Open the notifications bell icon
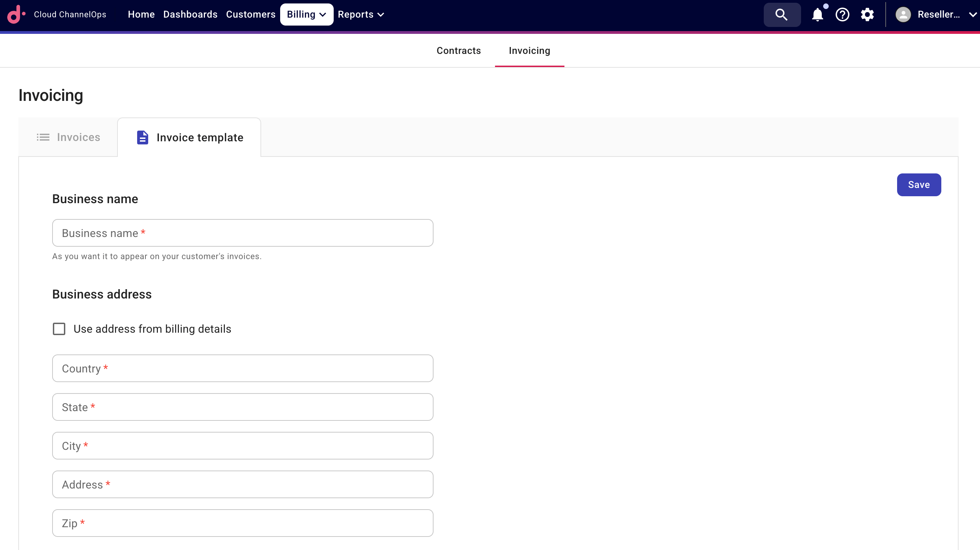 pyautogui.click(x=817, y=15)
